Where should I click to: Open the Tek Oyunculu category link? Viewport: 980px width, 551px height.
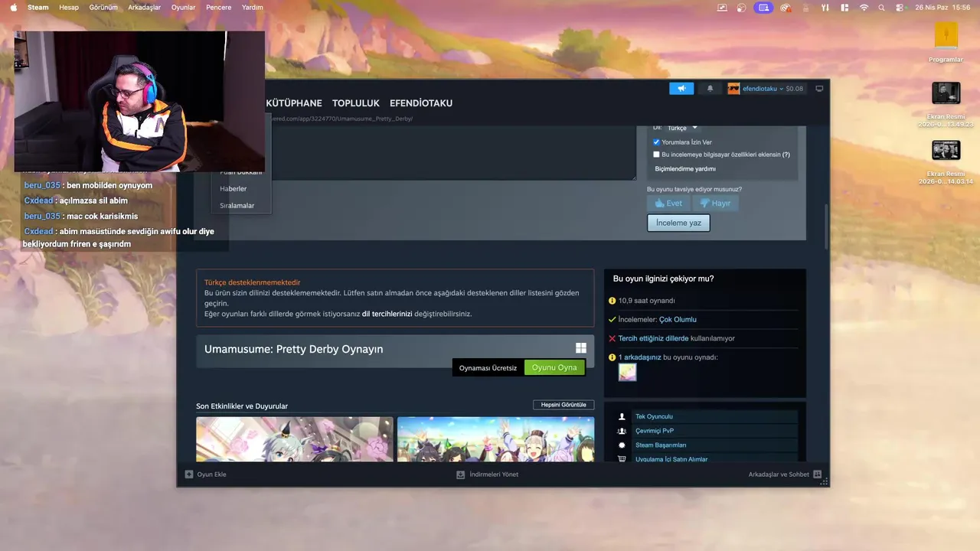pos(654,416)
